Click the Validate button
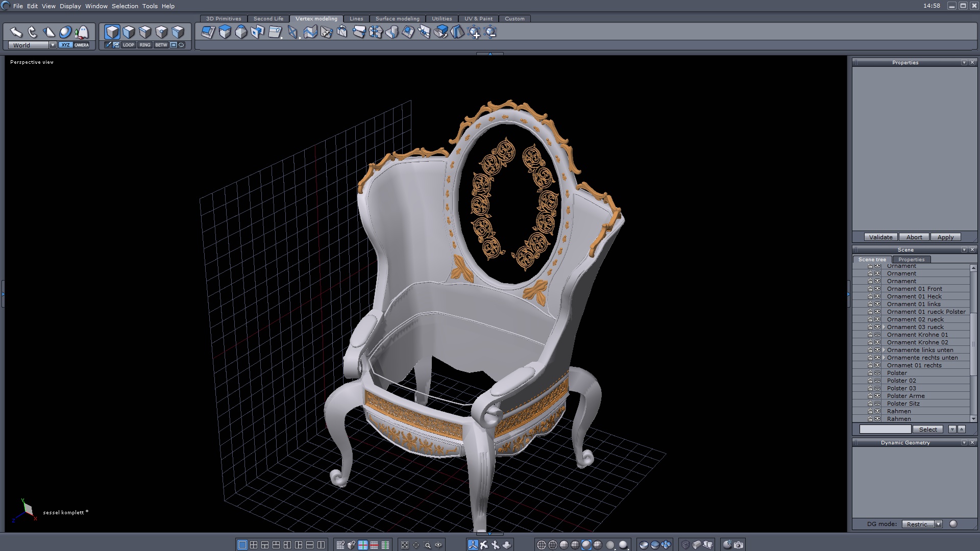 click(x=880, y=237)
